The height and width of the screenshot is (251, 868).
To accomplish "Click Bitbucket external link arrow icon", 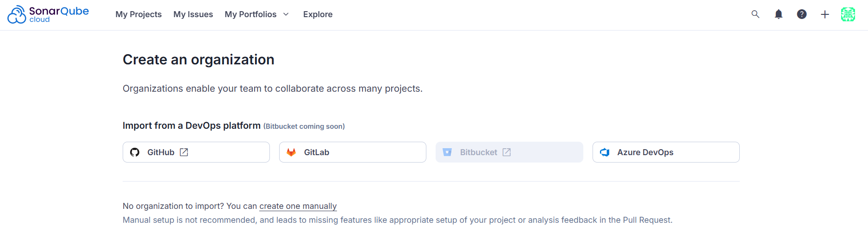I will [506, 152].
